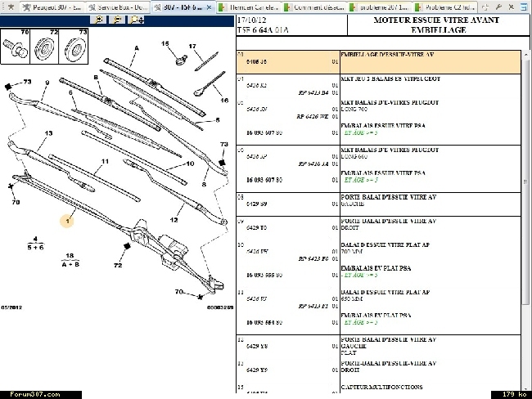Select the part 70 bolt thumbnail

(x=16, y=47)
